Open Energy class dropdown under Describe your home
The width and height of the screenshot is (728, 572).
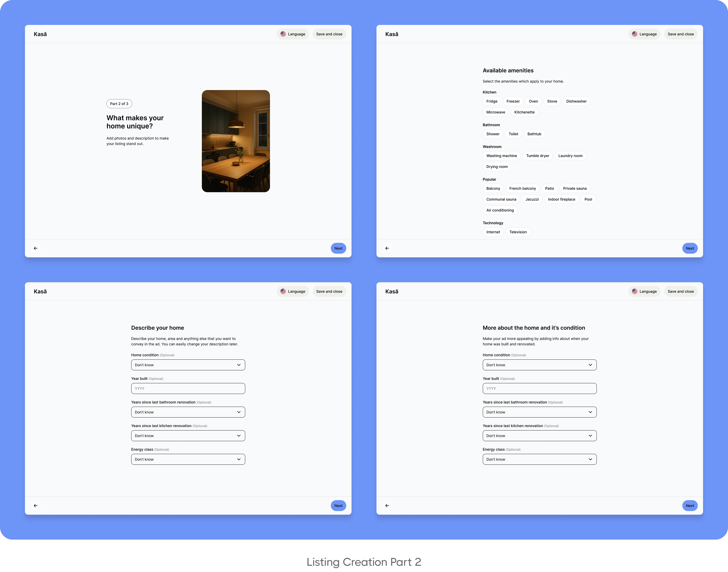point(188,459)
